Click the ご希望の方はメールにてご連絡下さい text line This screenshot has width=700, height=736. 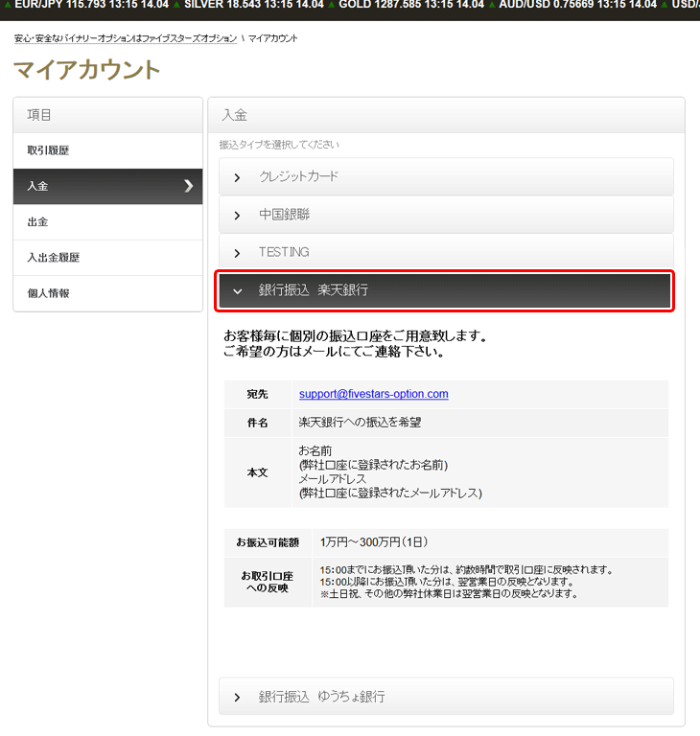coord(335,352)
